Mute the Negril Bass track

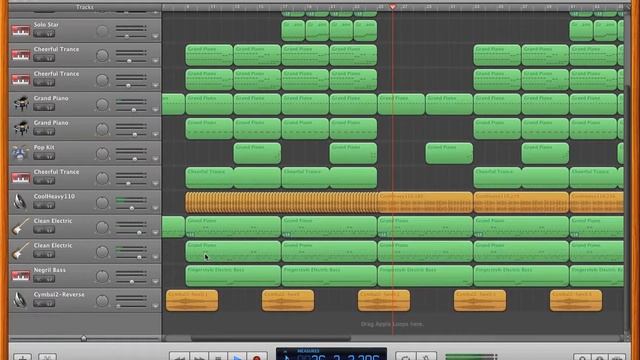(x=39, y=279)
